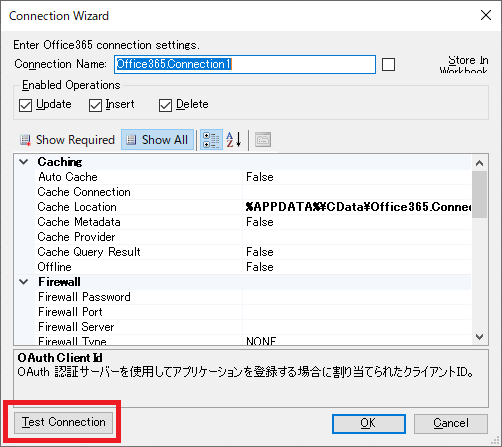Click the Auto Cache False value

pyautogui.click(x=357, y=177)
